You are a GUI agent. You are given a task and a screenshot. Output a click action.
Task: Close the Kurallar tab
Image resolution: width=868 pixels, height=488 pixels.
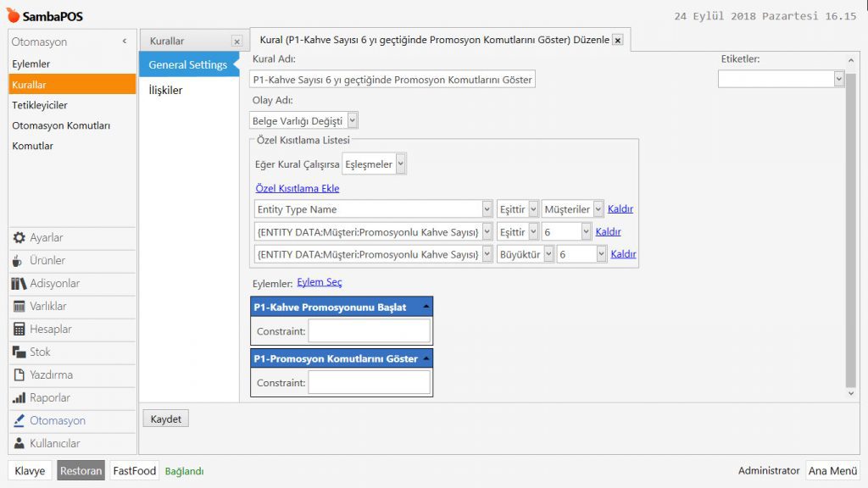click(236, 41)
